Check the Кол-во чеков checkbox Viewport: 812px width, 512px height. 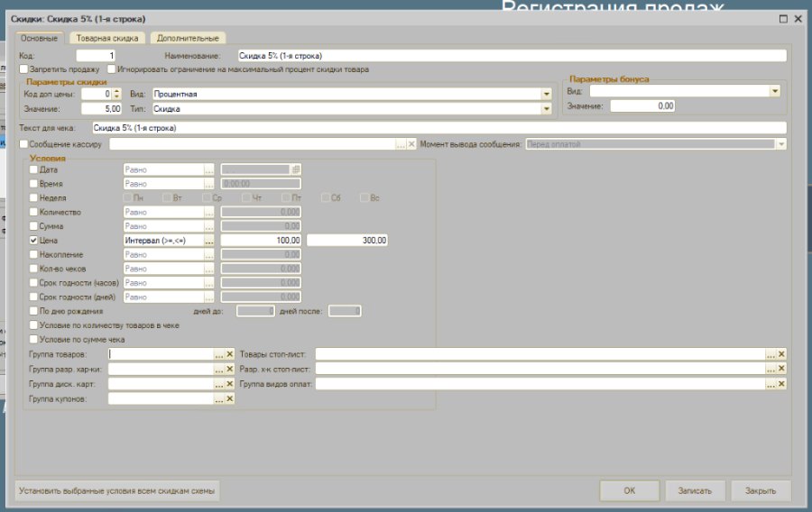[x=33, y=269]
